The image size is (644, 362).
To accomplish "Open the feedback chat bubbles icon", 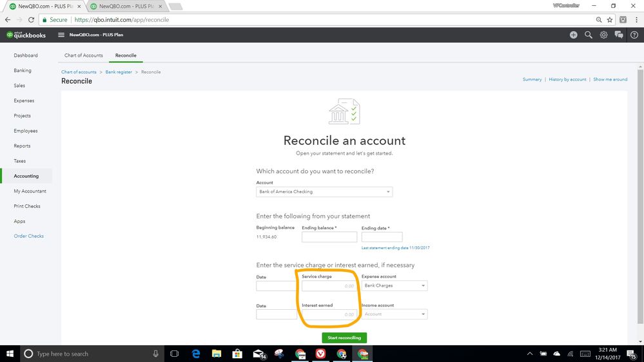I will pyautogui.click(x=619, y=35).
